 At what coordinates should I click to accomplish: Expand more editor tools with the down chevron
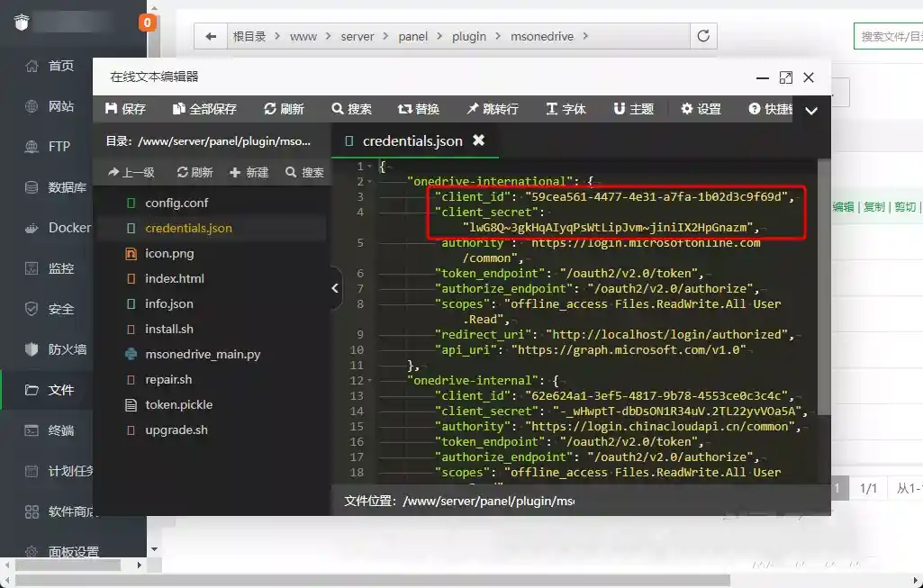click(811, 109)
